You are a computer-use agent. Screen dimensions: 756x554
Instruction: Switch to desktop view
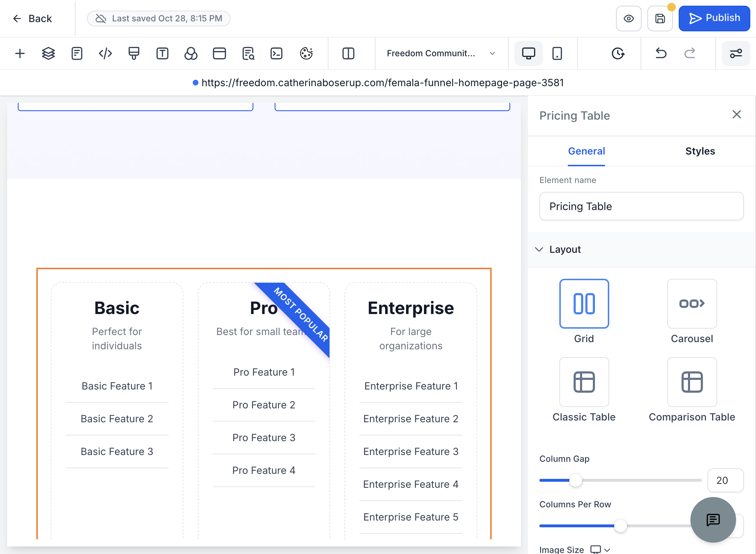[529, 53]
